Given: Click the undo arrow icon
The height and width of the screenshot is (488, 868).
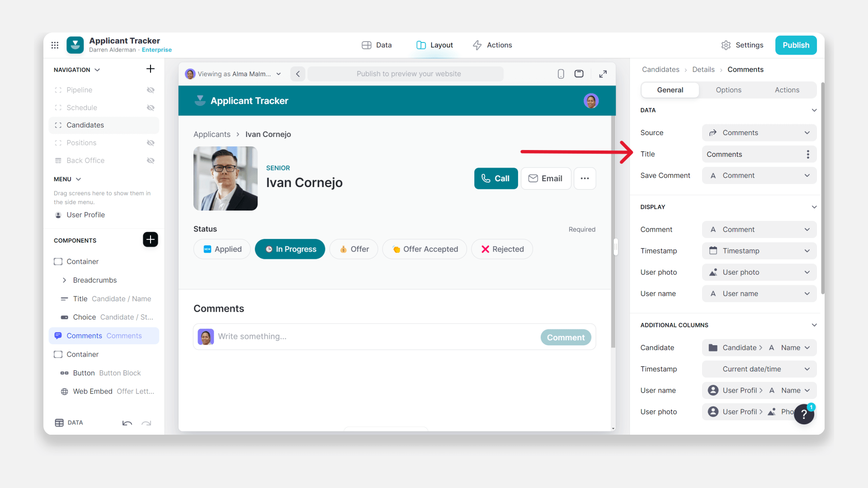Looking at the screenshot, I should [x=127, y=423].
